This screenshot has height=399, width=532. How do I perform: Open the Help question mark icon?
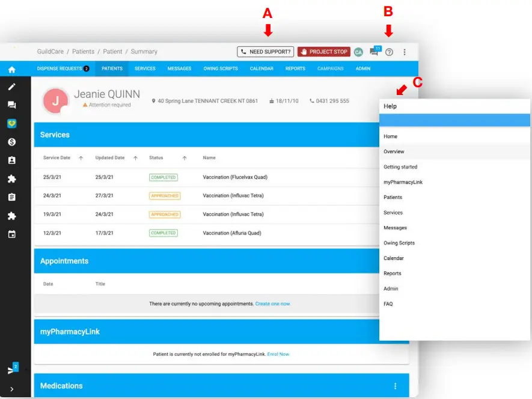click(390, 52)
